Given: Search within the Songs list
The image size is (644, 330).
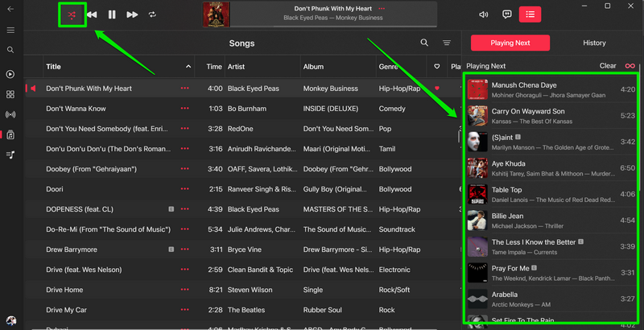Looking at the screenshot, I should point(424,43).
